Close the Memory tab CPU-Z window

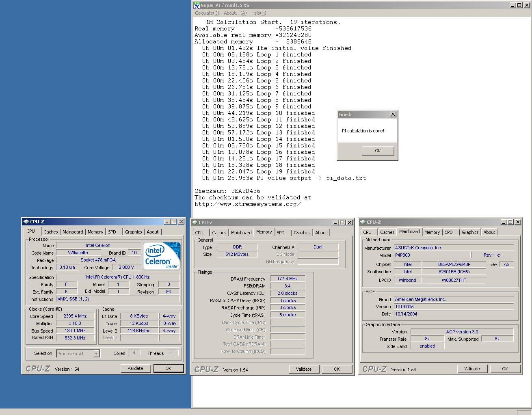pyautogui.click(x=349, y=223)
